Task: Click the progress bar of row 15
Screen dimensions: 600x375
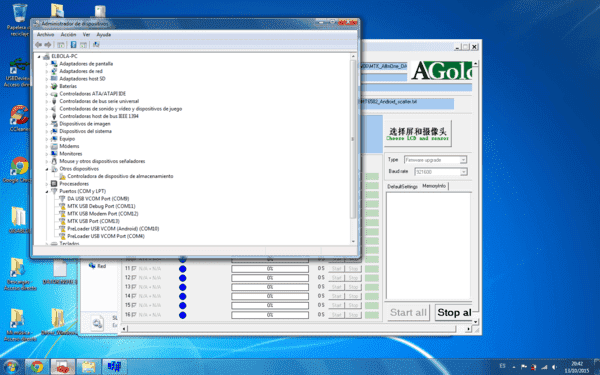Action: [270, 305]
